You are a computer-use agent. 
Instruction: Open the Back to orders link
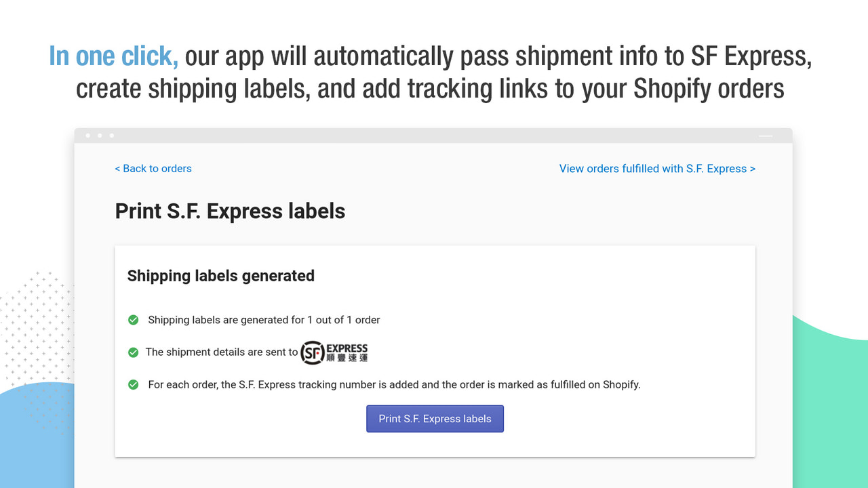click(x=153, y=168)
